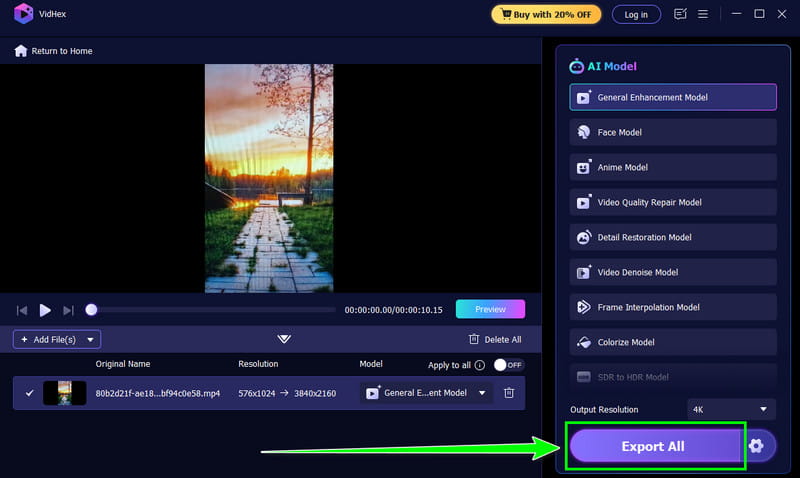
Task: Toggle the Apply to all switch
Action: tap(508, 365)
